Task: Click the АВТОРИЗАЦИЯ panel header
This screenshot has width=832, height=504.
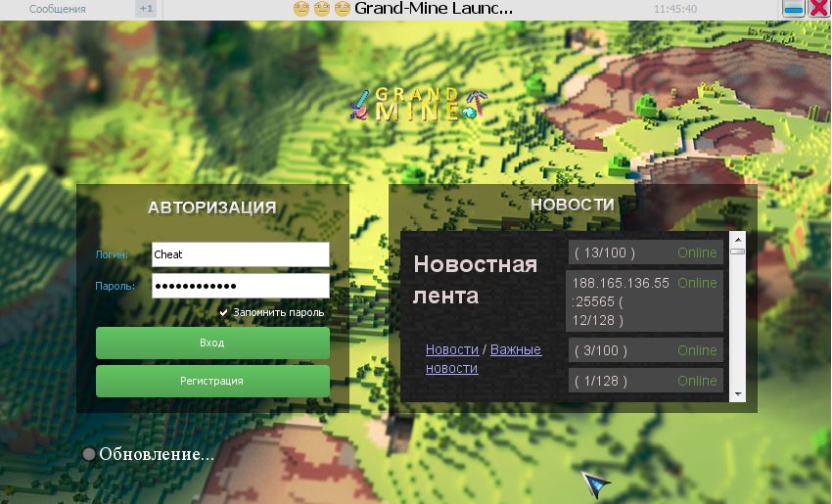Action: pyautogui.click(x=211, y=207)
